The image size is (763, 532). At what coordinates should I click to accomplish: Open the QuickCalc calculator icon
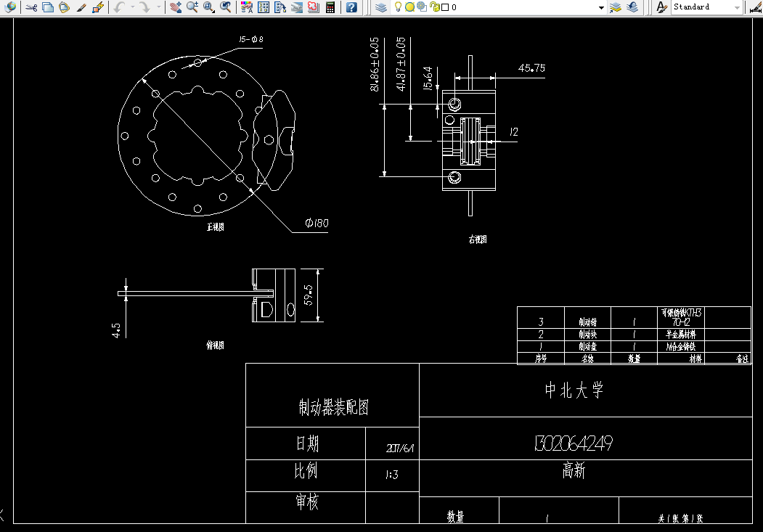330,7
